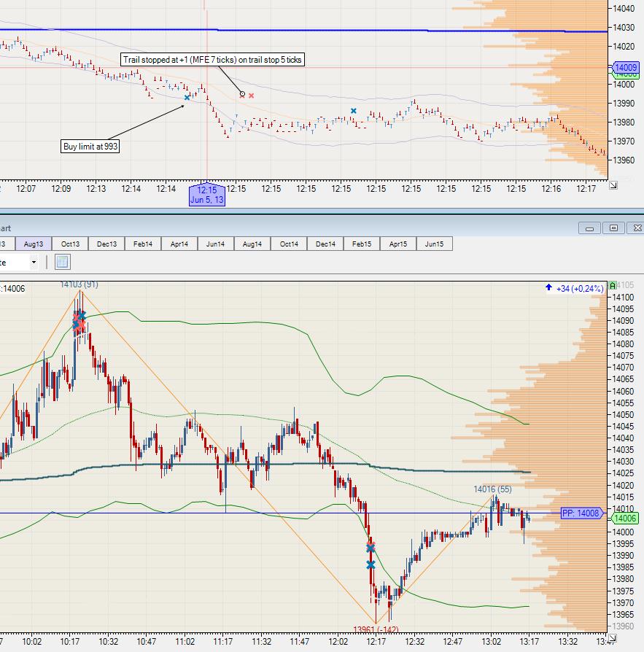644x652 pixels.
Task: Click the 12:07 label on upper time axis
Action: point(26,189)
